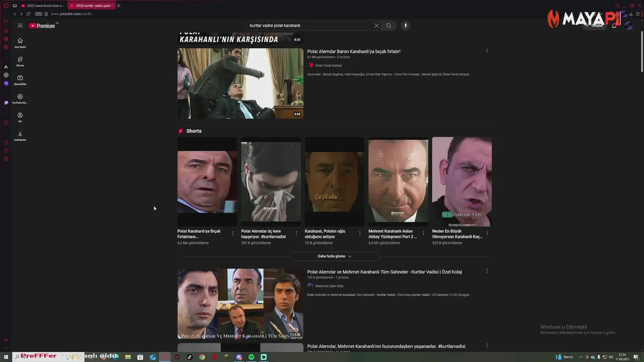Play the knife-throwing video thumbnail
The image size is (644, 362).
tap(240, 83)
